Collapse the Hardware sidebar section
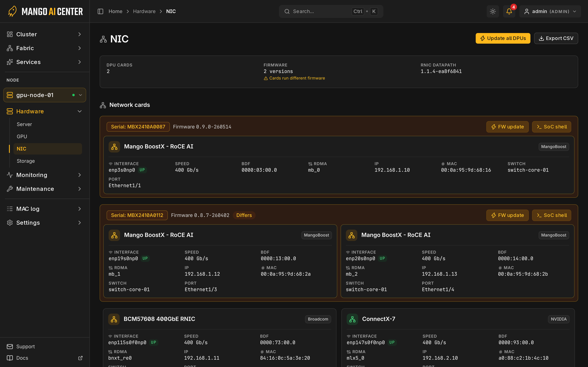 45,111
